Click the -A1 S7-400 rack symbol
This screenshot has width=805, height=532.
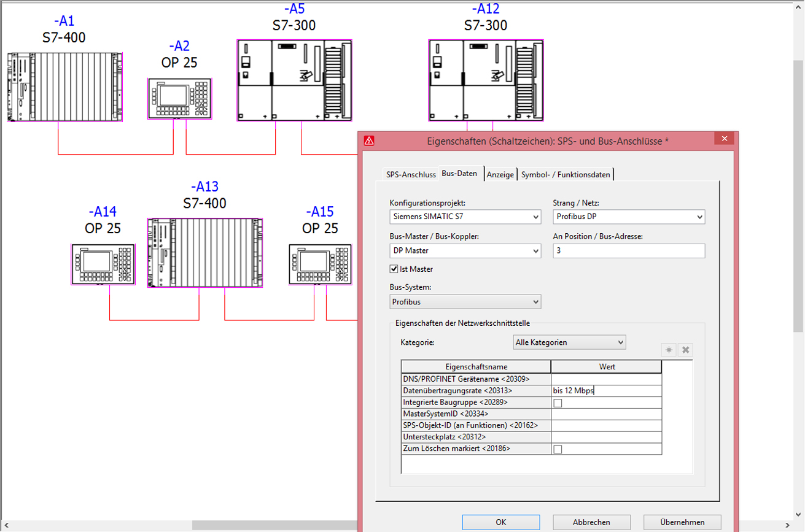point(64,87)
